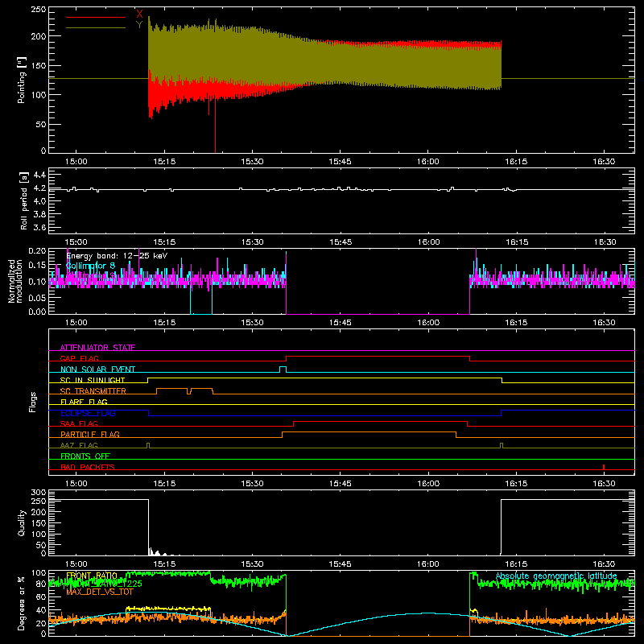Screen dimensions: 644x644
Task: Click the 15:00 label under Quality plot
Action: [76, 564]
